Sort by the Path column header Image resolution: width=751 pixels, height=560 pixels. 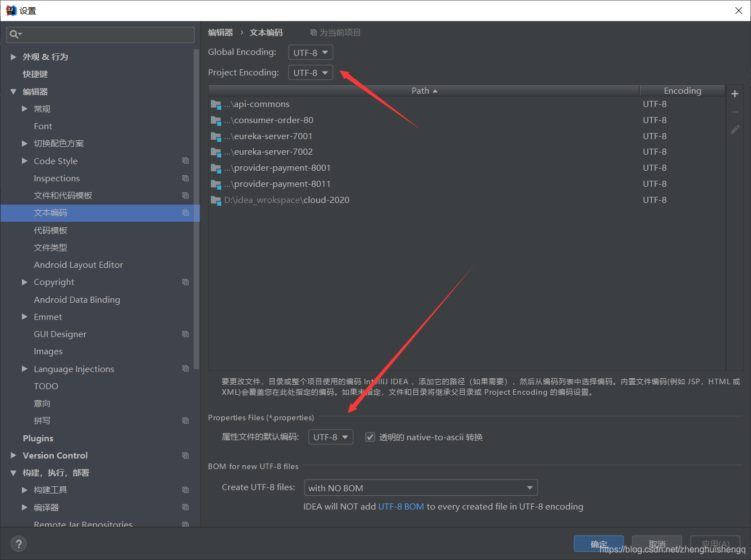tap(424, 90)
